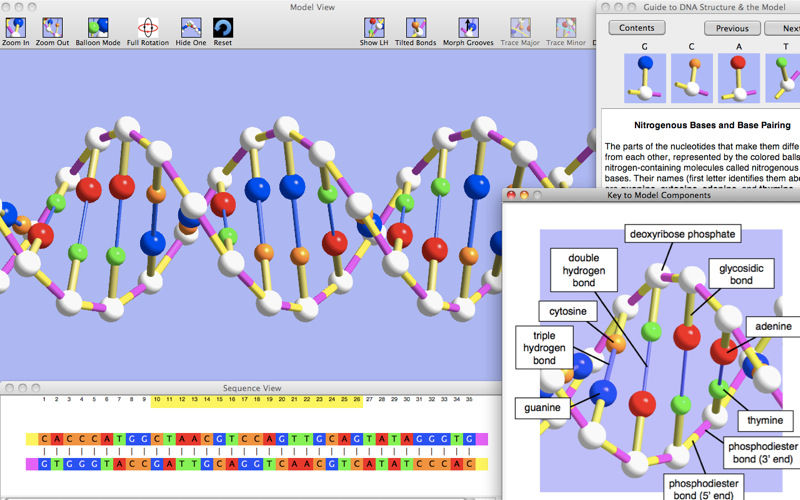Minimize the Key to Model Components window
Image resolution: width=800 pixels, height=500 pixels.
click(524, 195)
